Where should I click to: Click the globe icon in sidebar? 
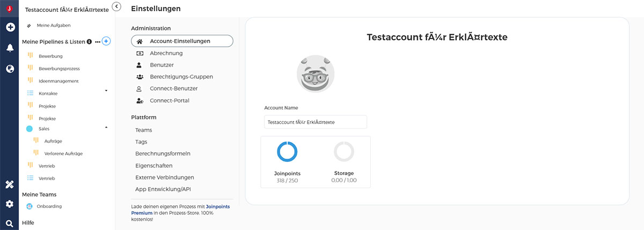10,69
